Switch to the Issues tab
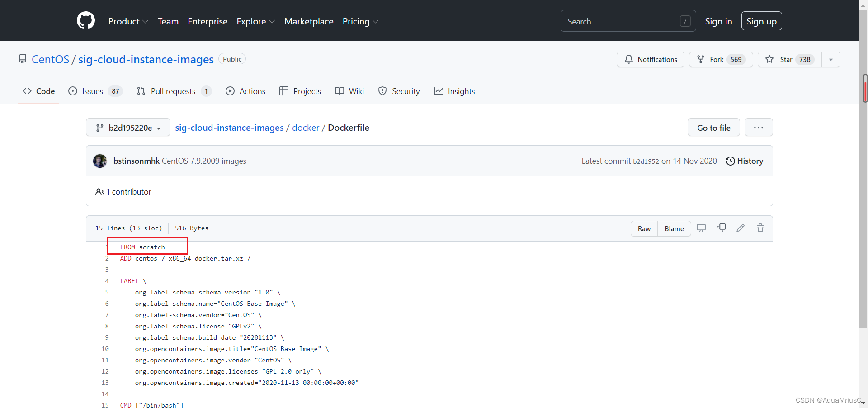This screenshot has height=408, width=868. (95, 91)
